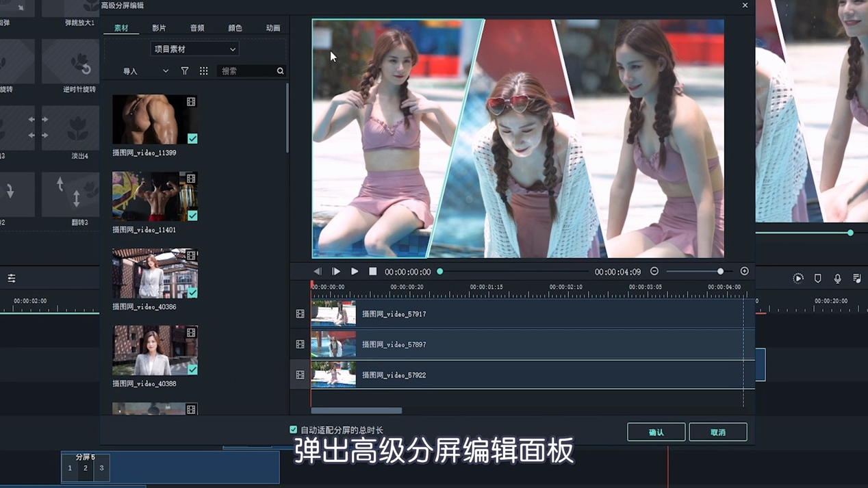The image size is (868, 488).
Task: Click main window preview progress slider handle
Action: pos(850,233)
